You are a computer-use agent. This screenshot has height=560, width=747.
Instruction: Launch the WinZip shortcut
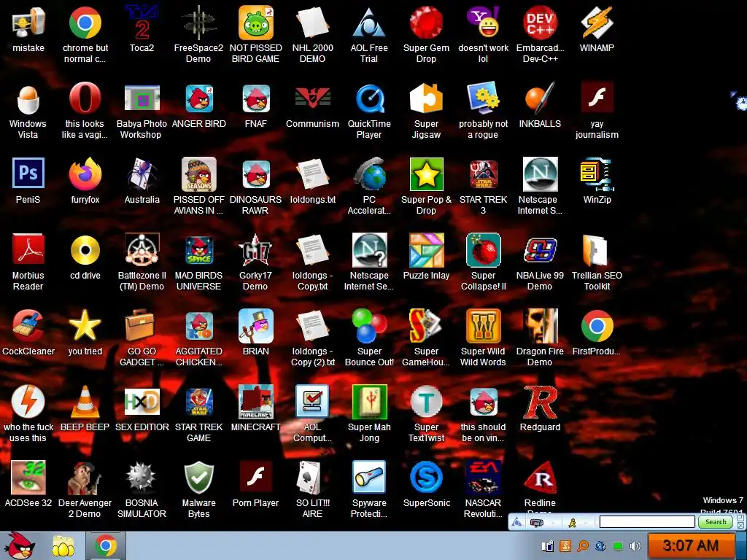click(597, 174)
